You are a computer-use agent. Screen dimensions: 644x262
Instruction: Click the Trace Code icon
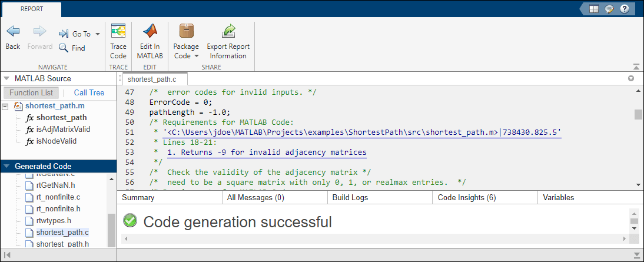(118, 32)
